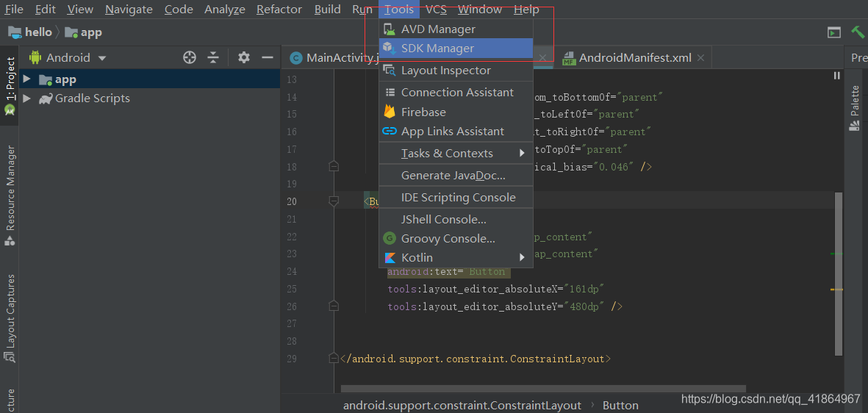Click the hello project breadcrumb
The width and height of the screenshot is (868, 413).
30,32
